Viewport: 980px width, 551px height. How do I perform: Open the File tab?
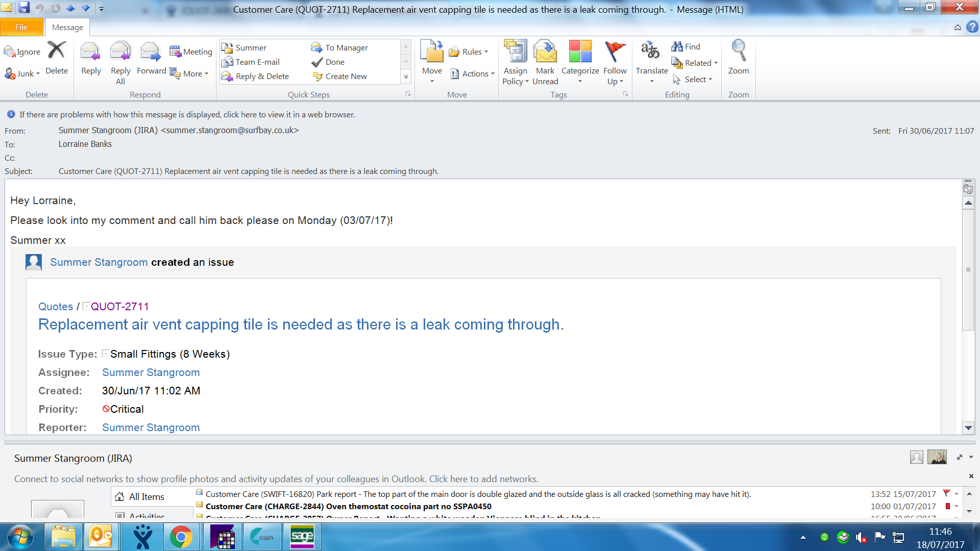21,28
